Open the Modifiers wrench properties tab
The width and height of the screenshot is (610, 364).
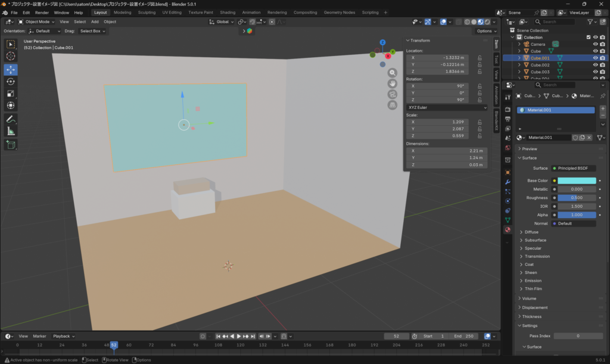[508, 182]
